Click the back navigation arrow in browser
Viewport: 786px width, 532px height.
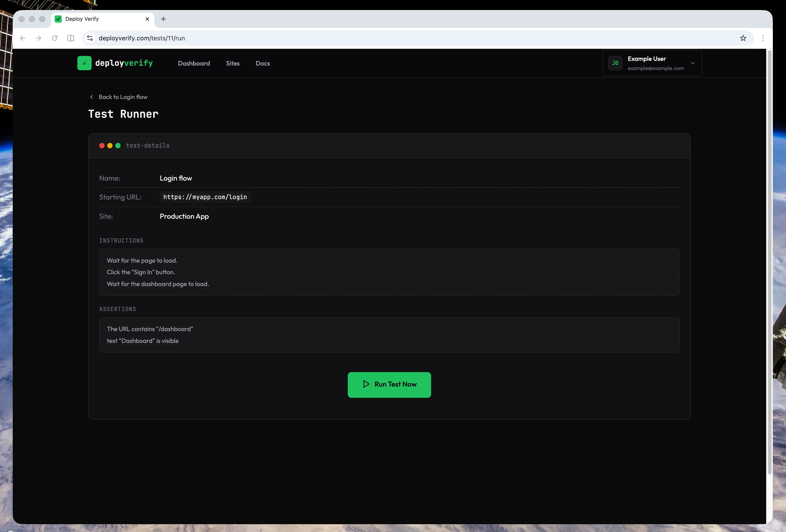click(x=22, y=38)
